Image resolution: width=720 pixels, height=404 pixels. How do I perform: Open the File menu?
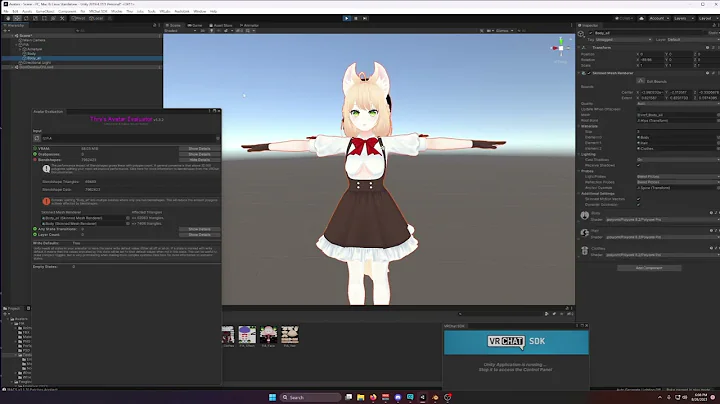click(6, 11)
